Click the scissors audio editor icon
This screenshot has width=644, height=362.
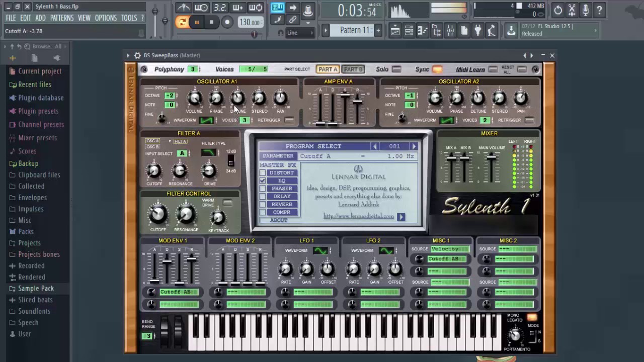click(x=572, y=10)
